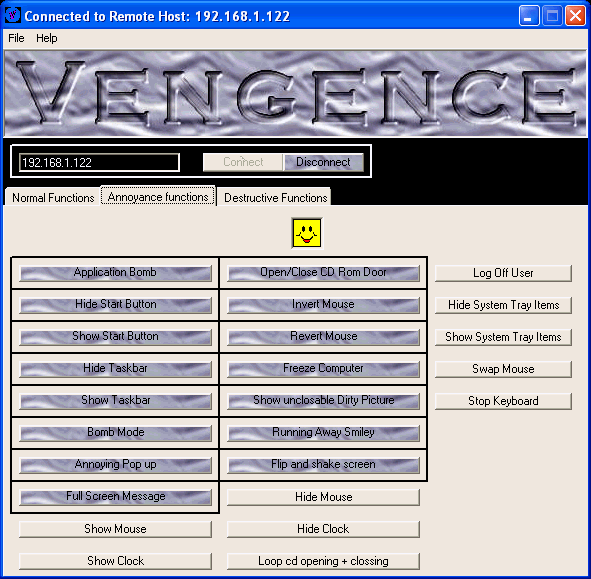Click the Disconnect button
This screenshot has width=591, height=579.
click(x=323, y=162)
